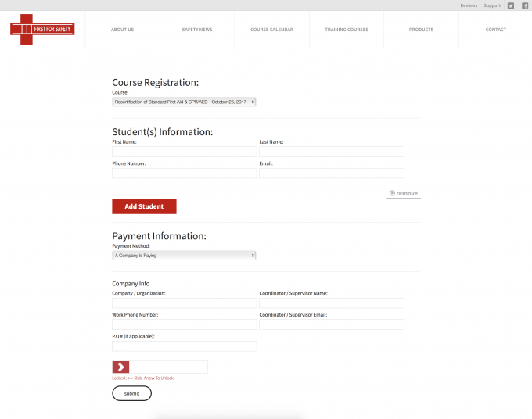This screenshot has width=532, height=419.
Task: Open the Payment Method dropdown
Action: [184, 256]
